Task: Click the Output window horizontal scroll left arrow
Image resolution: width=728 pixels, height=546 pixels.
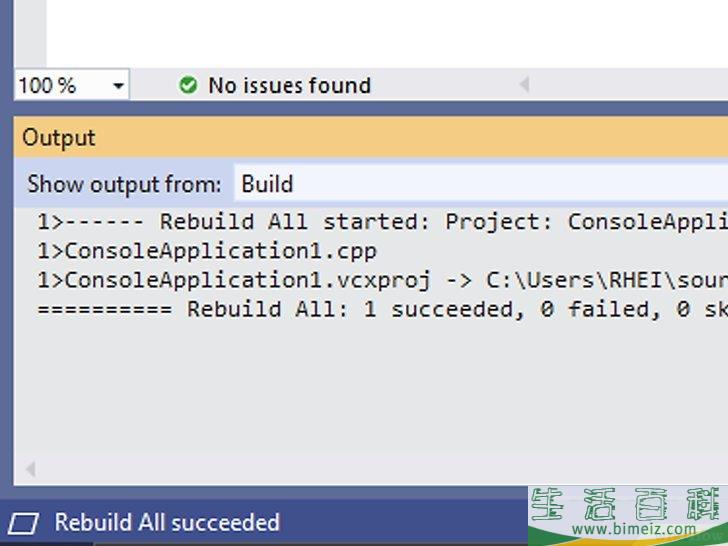Action: (31, 469)
